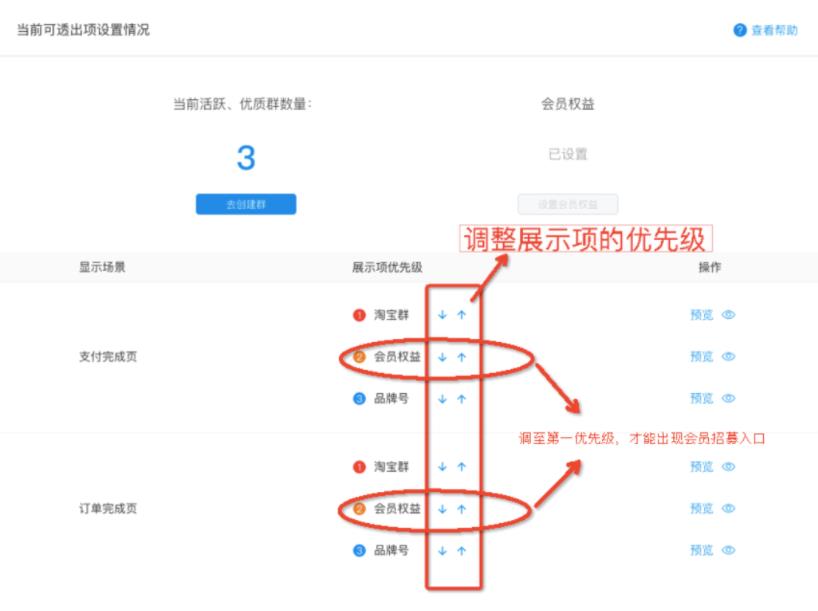Click eye icon for 淘宝群 on 订单完成页
The image size is (818, 611).
coord(731,468)
